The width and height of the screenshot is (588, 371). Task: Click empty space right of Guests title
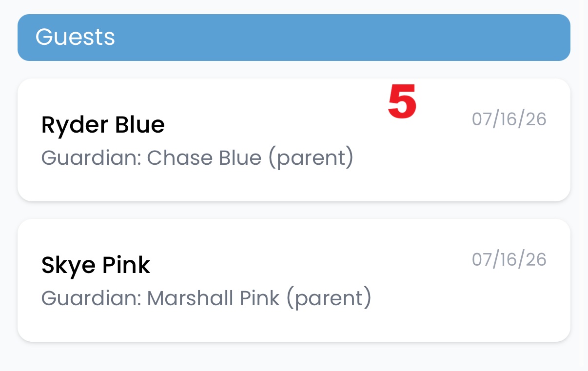341,38
